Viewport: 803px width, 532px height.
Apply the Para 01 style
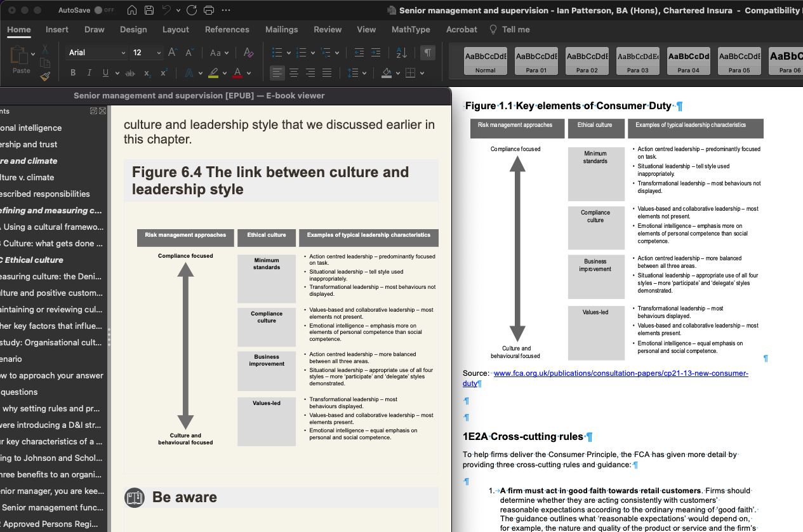[x=536, y=61]
